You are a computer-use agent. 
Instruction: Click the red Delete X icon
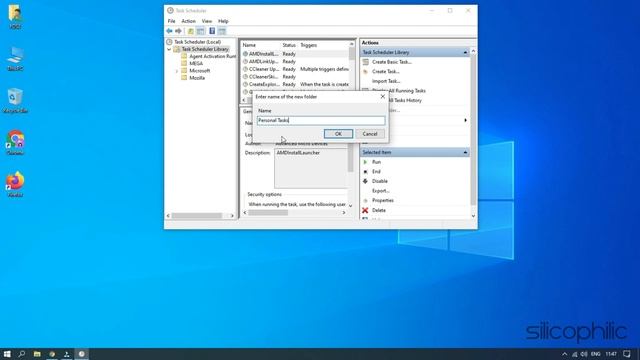point(365,210)
